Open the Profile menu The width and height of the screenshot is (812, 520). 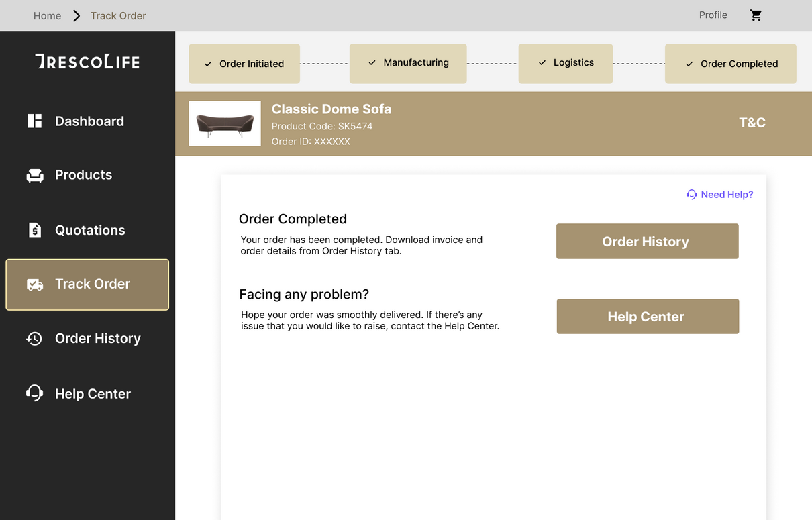[713, 15]
